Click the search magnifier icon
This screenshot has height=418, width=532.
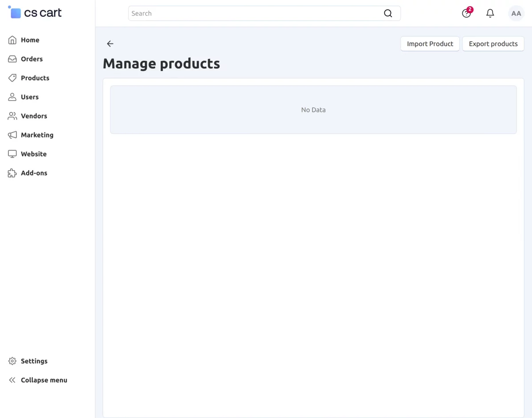click(388, 13)
